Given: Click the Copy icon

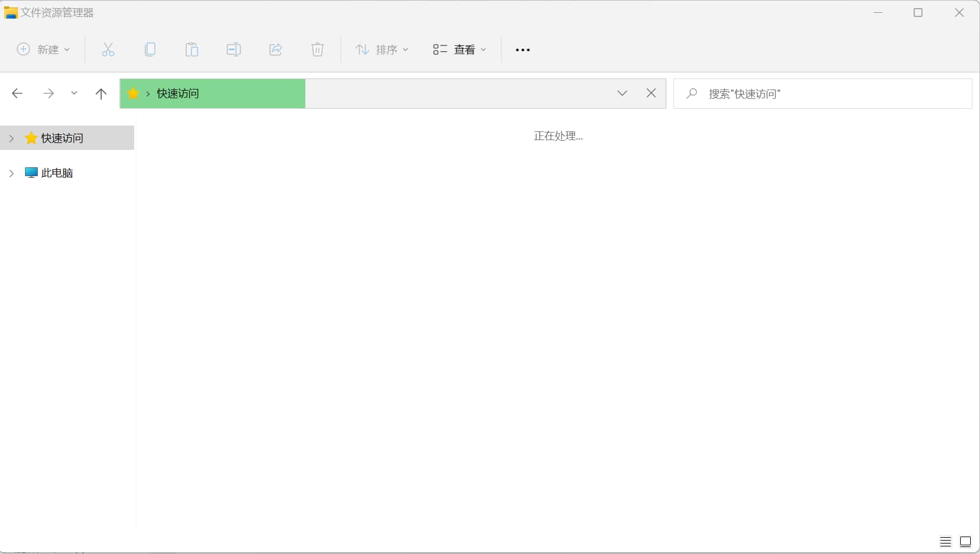Looking at the screenshot, I should (x=150, y=49).
